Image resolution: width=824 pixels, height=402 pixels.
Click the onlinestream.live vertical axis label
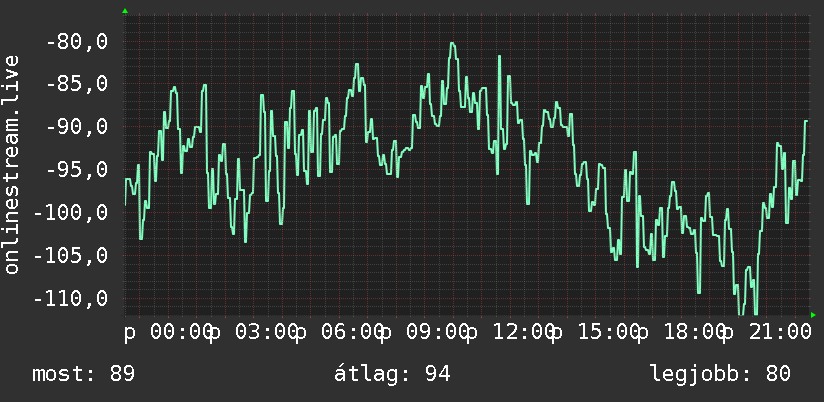coord(11,164)
